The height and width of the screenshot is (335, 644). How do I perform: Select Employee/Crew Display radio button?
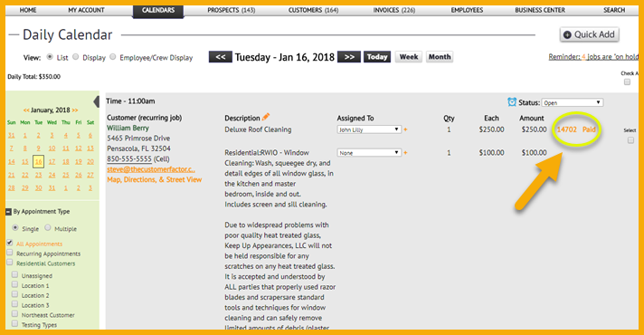pyautogui.click(x=112, y=57)
